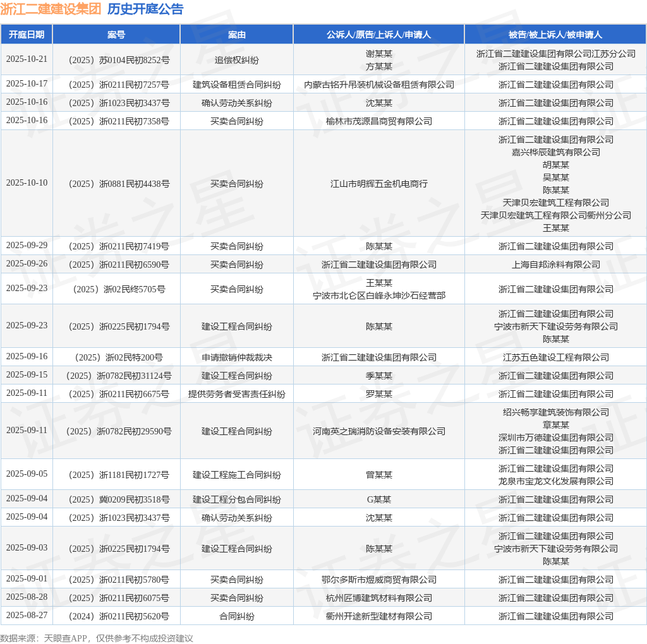Image resolution: width=647 pixels, height=644 pixels.
Task: Select case number 浙0211民初7419号
Action: point(119,246)
